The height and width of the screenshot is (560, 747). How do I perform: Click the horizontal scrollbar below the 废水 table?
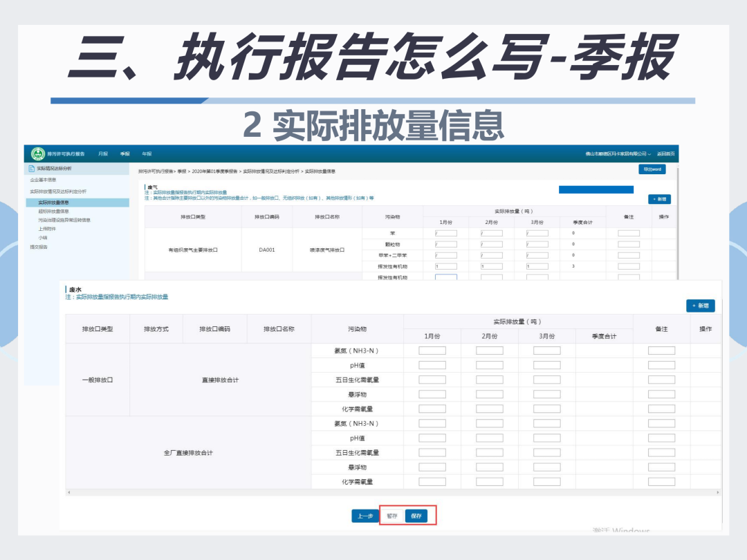point(393,492)
